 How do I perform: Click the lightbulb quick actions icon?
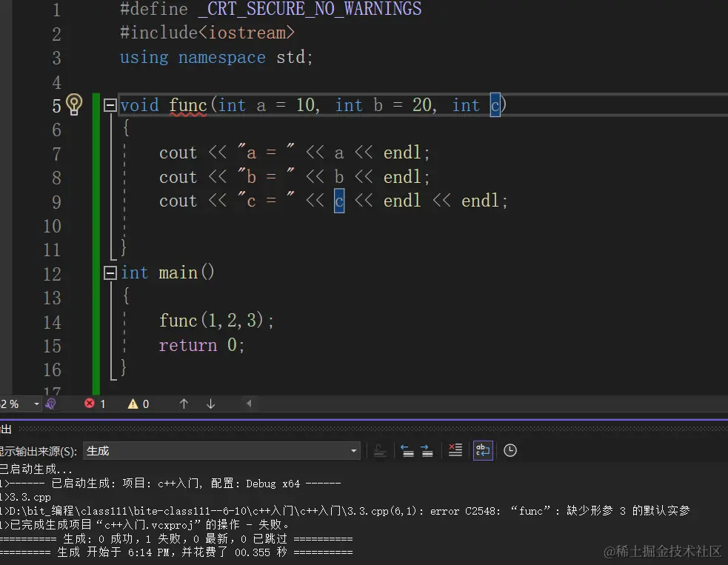click(74, 104)
